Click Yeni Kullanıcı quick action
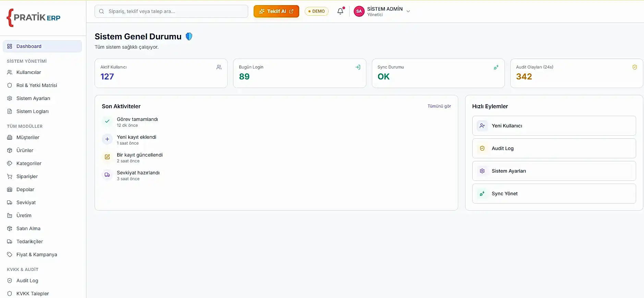 tap(554, 126)
